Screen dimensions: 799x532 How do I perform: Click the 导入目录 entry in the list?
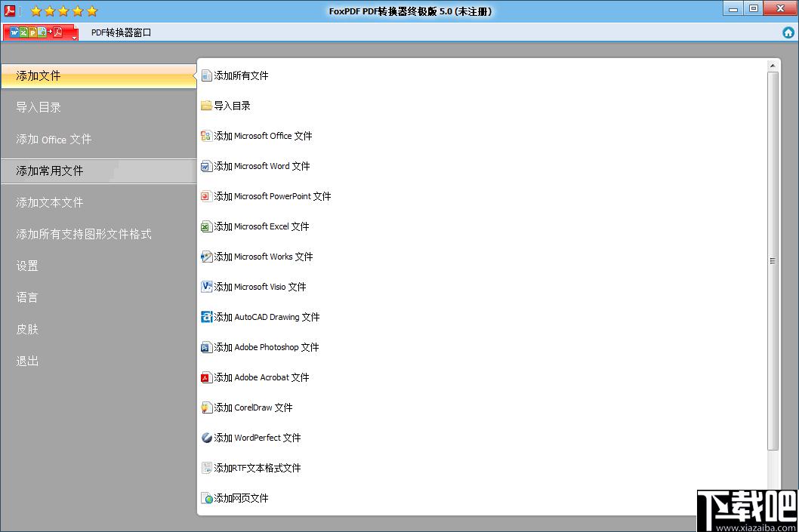[x=232, y=106]
